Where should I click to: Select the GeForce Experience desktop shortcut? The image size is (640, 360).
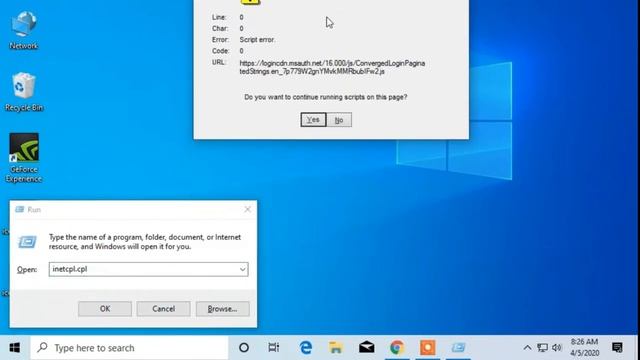click(x=24, y=158)
